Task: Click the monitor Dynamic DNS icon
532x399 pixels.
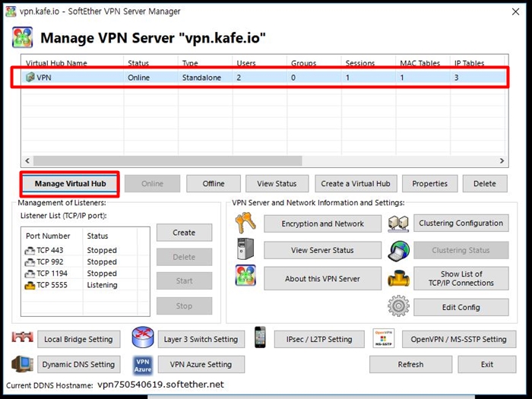Action: coord(22,364)
